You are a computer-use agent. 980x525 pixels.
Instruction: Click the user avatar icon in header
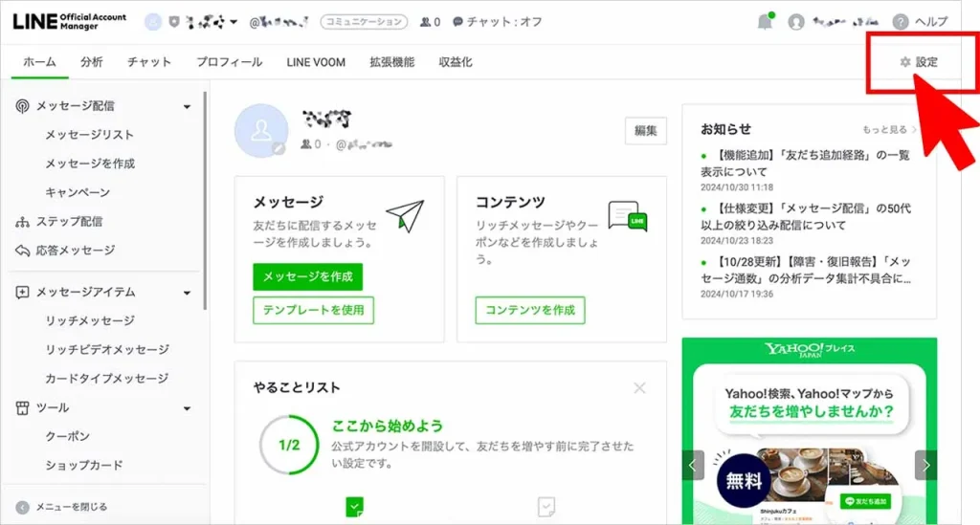795,22
